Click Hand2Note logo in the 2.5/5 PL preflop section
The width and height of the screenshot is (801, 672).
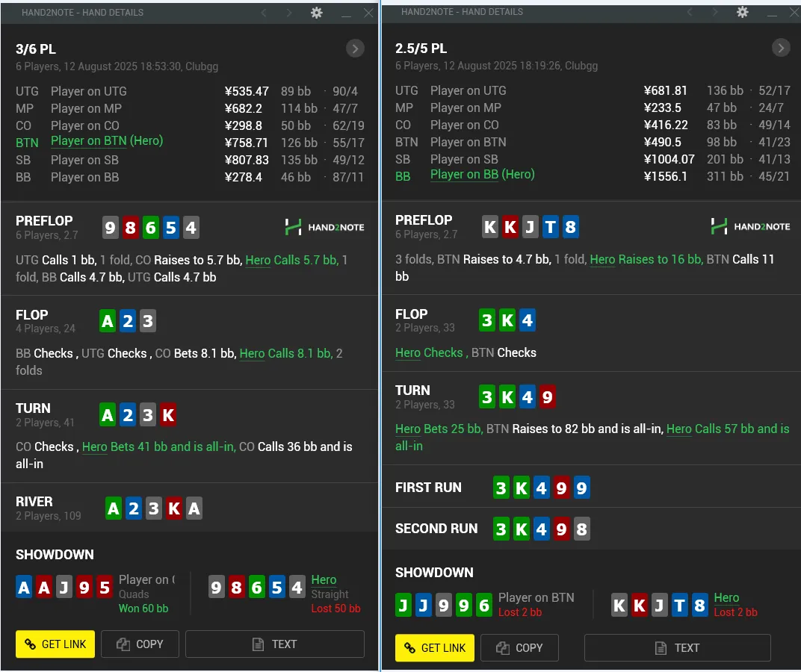750,226
